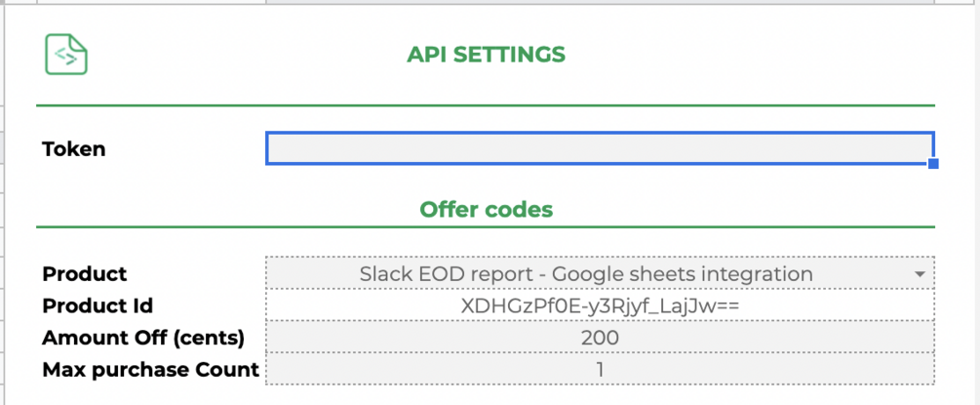
Task: Click the green divider below API SETTINGS
Action: (486, 104)
